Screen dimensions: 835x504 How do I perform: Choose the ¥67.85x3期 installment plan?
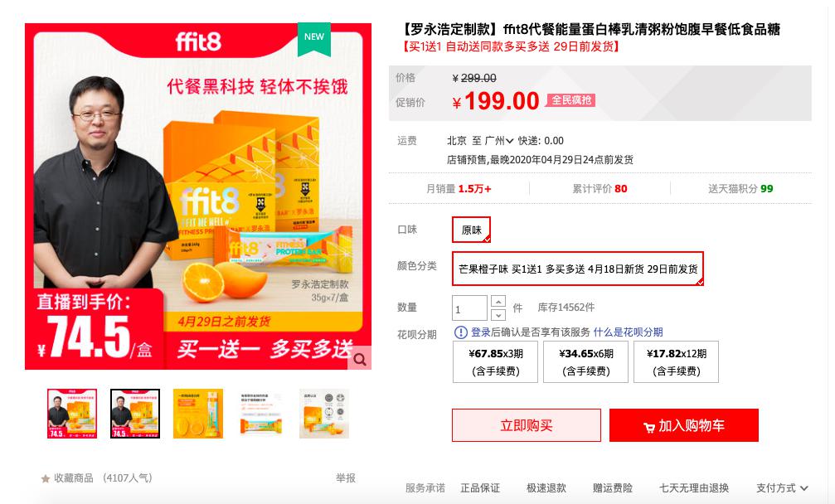pyautogui.click(x=495, y=362)
